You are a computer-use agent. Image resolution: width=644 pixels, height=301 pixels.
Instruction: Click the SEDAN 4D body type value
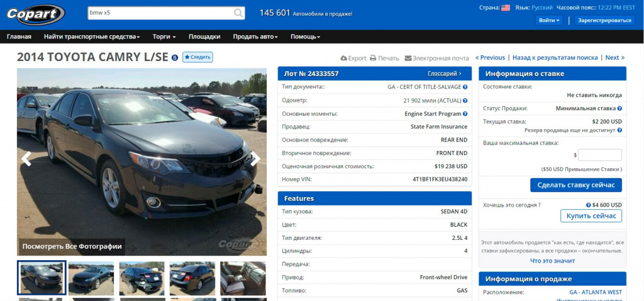tap(454, 212)
